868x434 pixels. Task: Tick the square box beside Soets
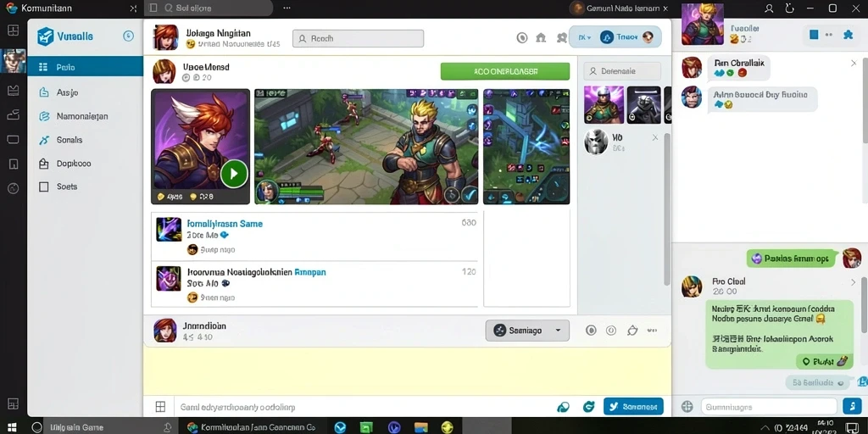click(44, 186)
